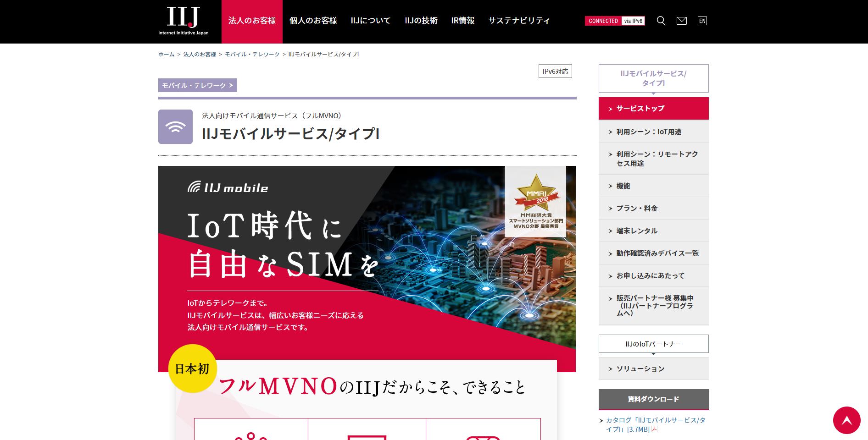Image resolution: width=868 pixels, height=440 pixels.
Task: Open the IIJの技術 menu
Action: 421,21
